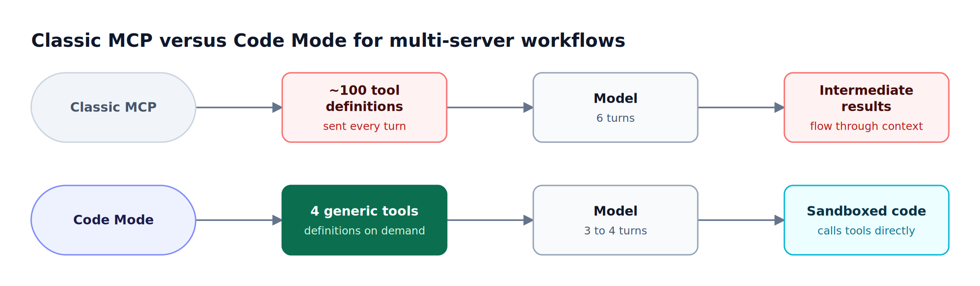Screen dimensions: 980x286
Task: Click the "calls tools directly" text
Action: [x=867, y=231]
